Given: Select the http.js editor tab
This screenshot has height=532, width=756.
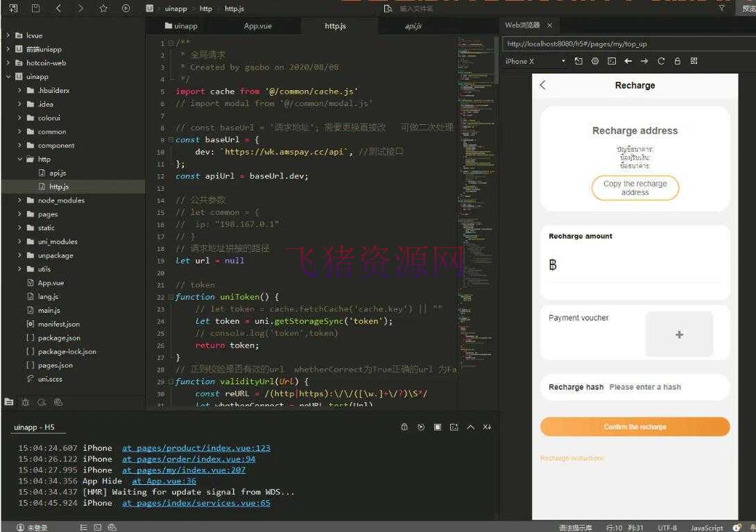Looking at the screenshot, I should tap(336, 26).
